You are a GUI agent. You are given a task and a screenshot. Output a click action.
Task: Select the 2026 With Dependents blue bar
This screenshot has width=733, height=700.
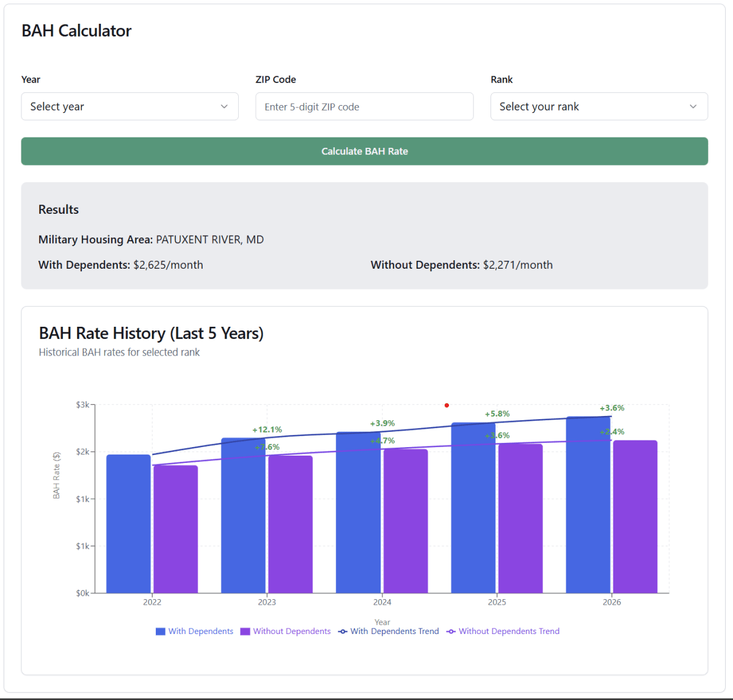(x=588, y=505)
